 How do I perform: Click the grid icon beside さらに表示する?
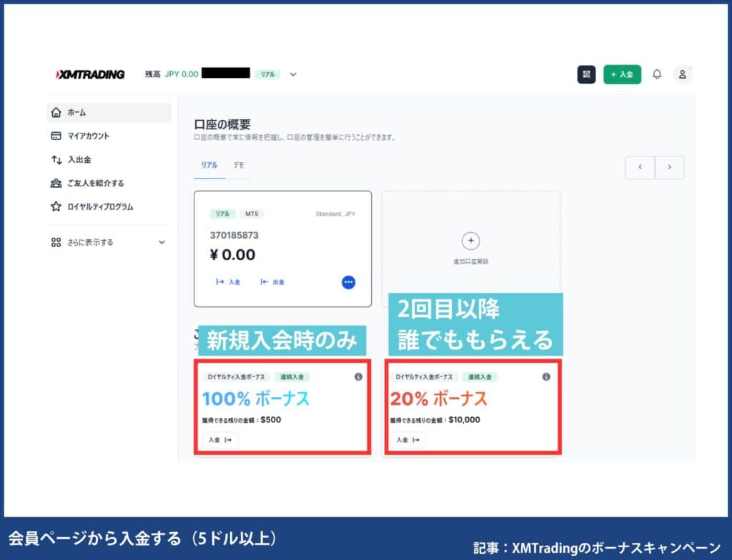[56, 242]
